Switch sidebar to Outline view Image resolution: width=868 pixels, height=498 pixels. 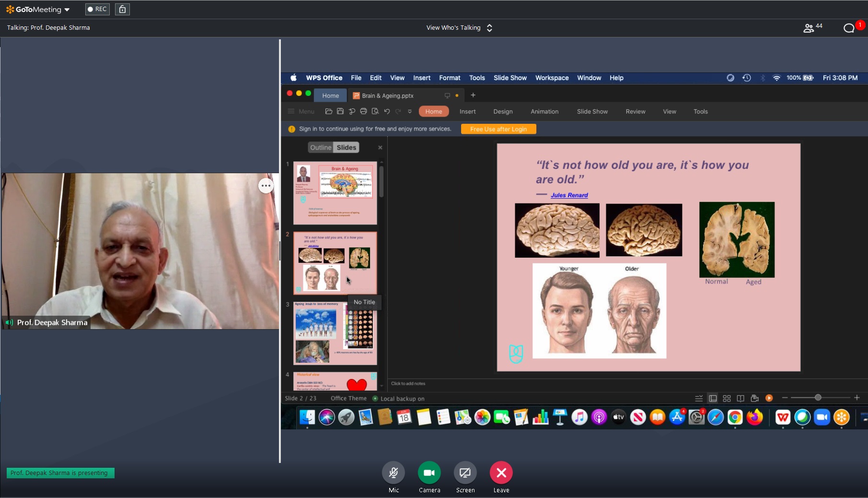[x=321, y=147]
